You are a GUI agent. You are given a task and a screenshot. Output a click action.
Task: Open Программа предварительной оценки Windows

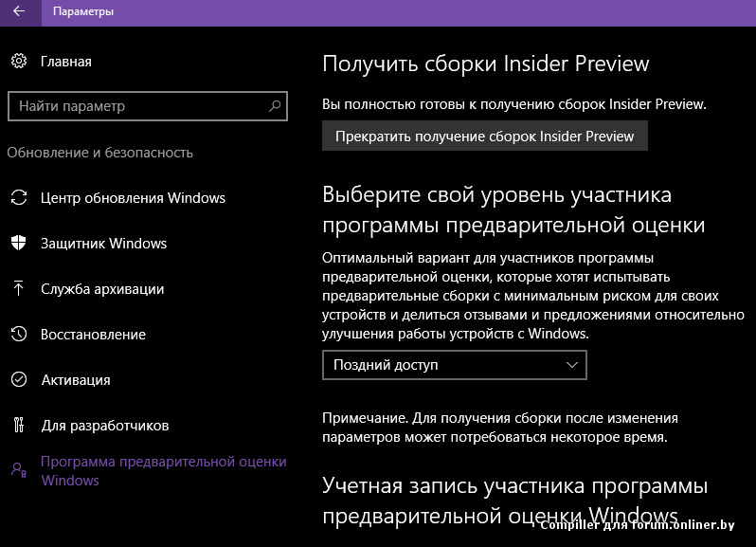[164, 471]
